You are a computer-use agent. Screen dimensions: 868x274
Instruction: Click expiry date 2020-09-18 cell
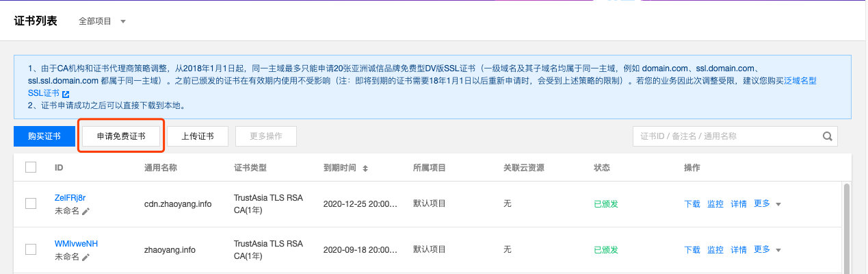[x=361, y=250]
